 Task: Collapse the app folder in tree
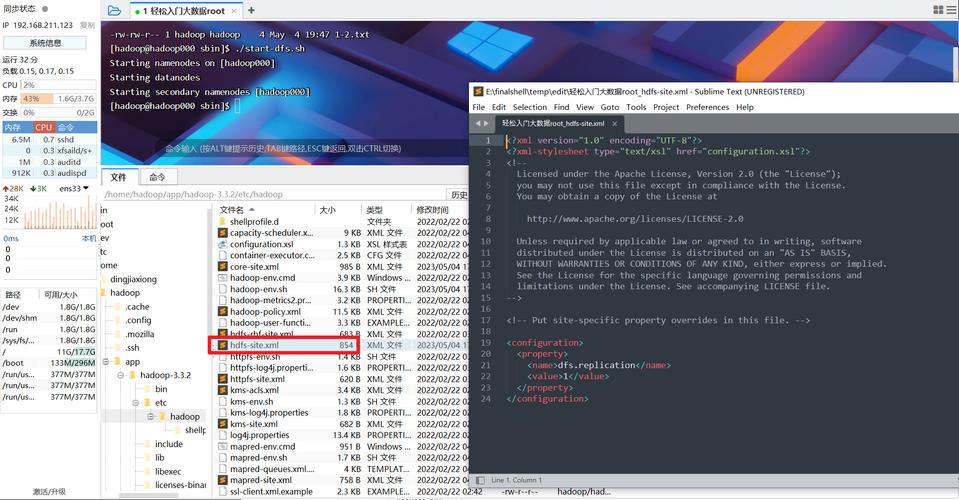106,361
